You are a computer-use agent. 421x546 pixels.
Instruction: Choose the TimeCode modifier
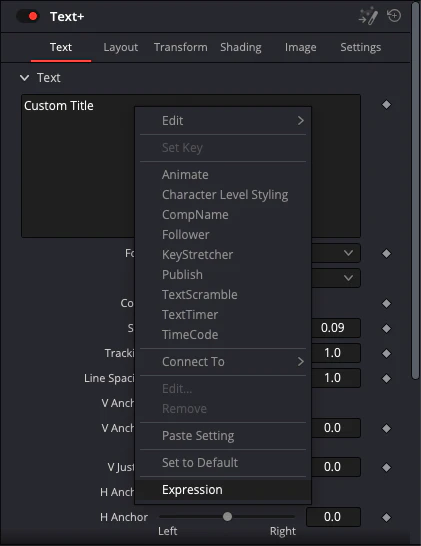223,335
